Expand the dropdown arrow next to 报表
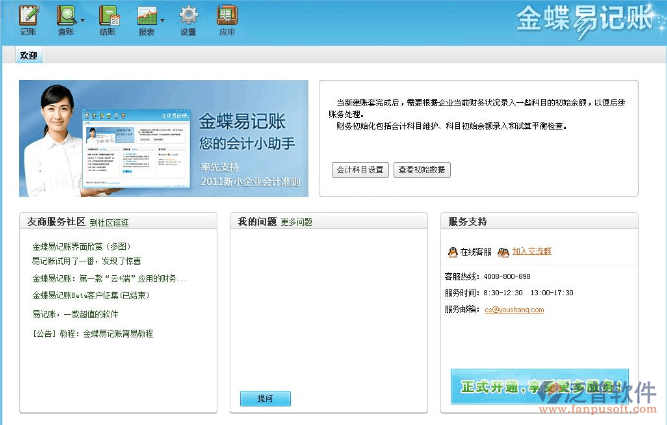This screenshot has height=425, width=667. (163, 19)
